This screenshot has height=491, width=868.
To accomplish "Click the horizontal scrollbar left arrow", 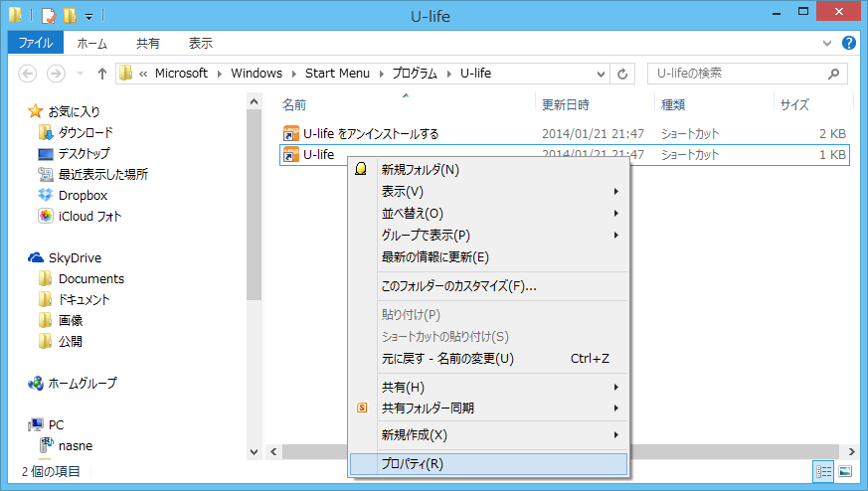I will [273, 451].
